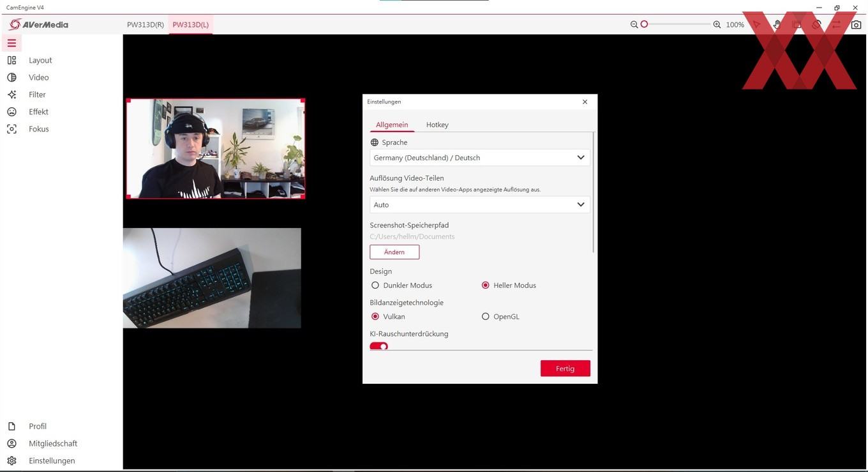Open the Effekt face icon
The height and width of the screenshot is (472, 868).
11,112
